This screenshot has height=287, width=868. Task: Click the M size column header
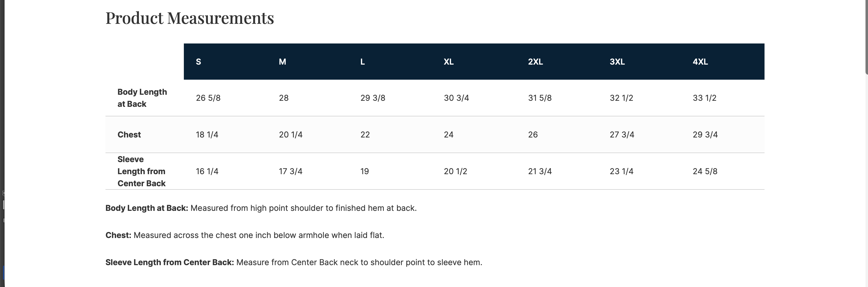coord(282,62)
